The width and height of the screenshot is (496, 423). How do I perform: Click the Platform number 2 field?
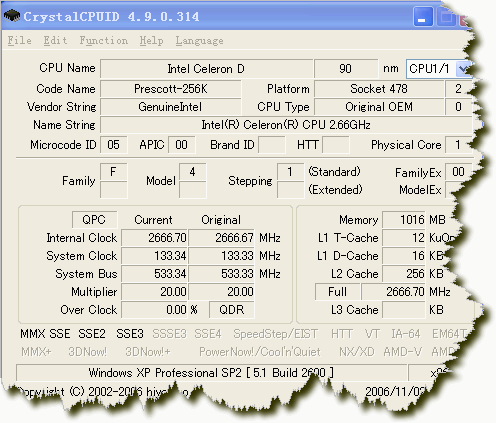click(458, 89)
